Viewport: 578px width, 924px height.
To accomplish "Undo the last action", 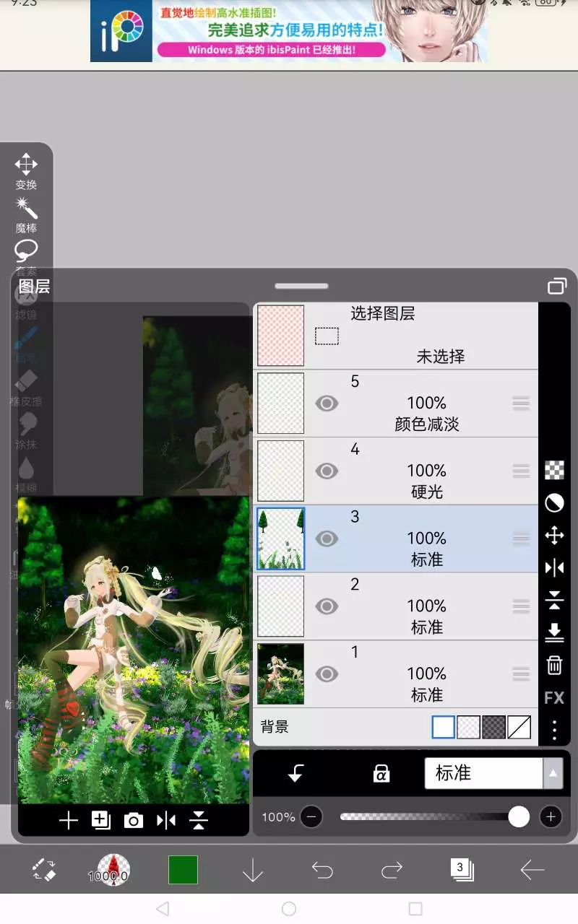I will [322, 871].
